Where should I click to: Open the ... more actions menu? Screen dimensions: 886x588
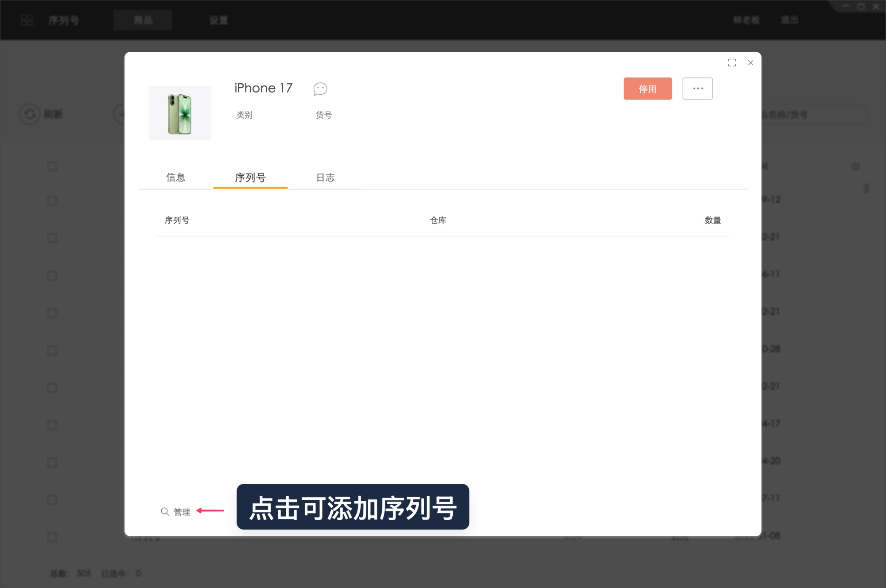[x=697, y=88]
